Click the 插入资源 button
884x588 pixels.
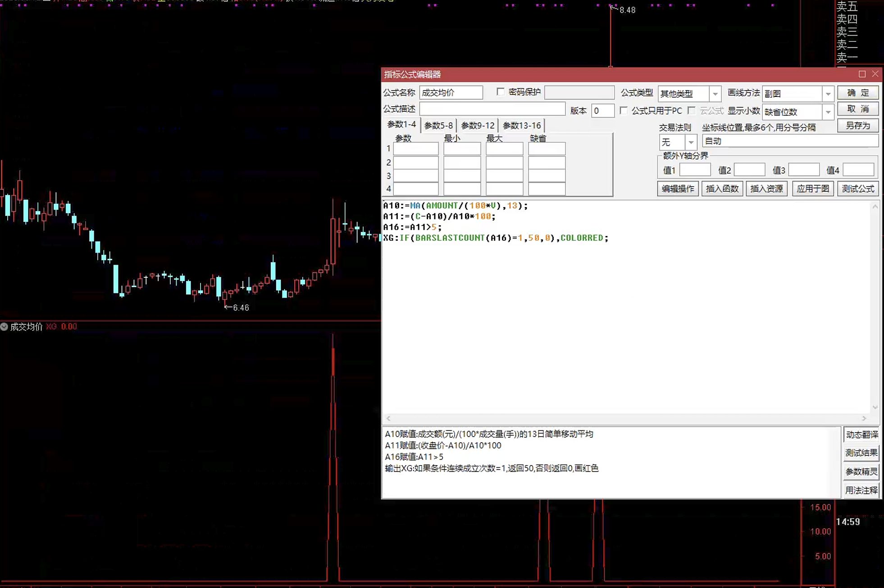tap(766, 189)
